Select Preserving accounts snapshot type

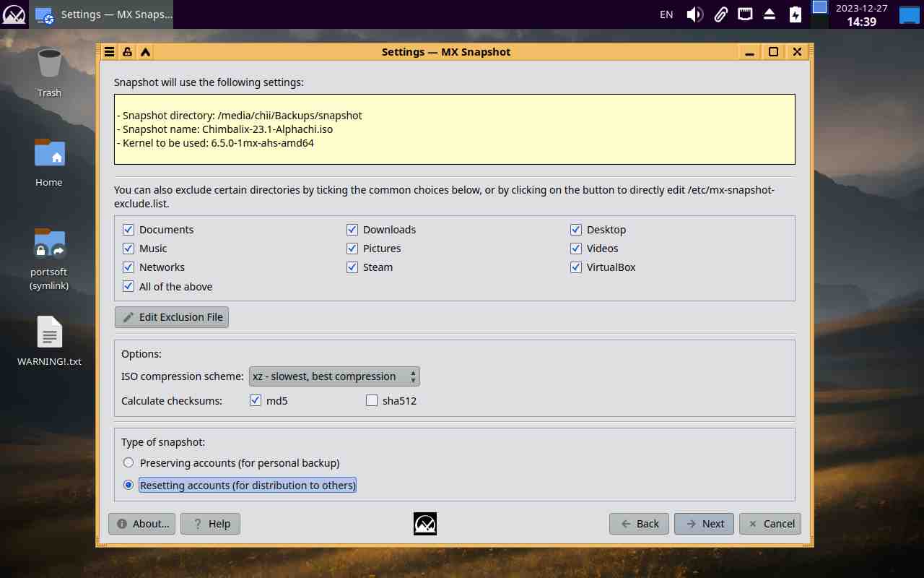click(128, 462)
